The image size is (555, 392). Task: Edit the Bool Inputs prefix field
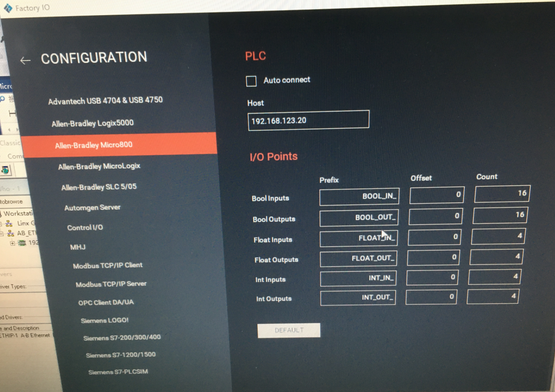(x=359, y=197)
